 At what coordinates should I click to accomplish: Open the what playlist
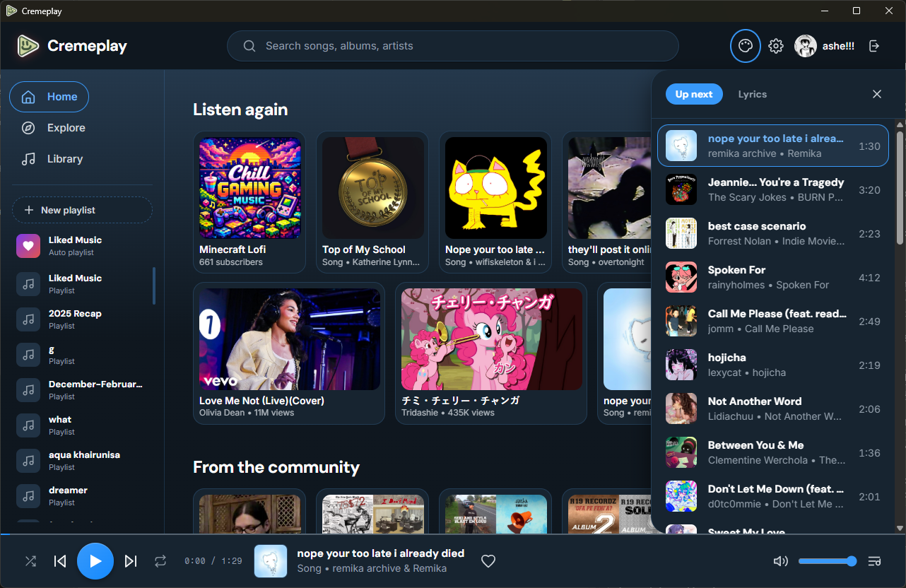[82, 425]
